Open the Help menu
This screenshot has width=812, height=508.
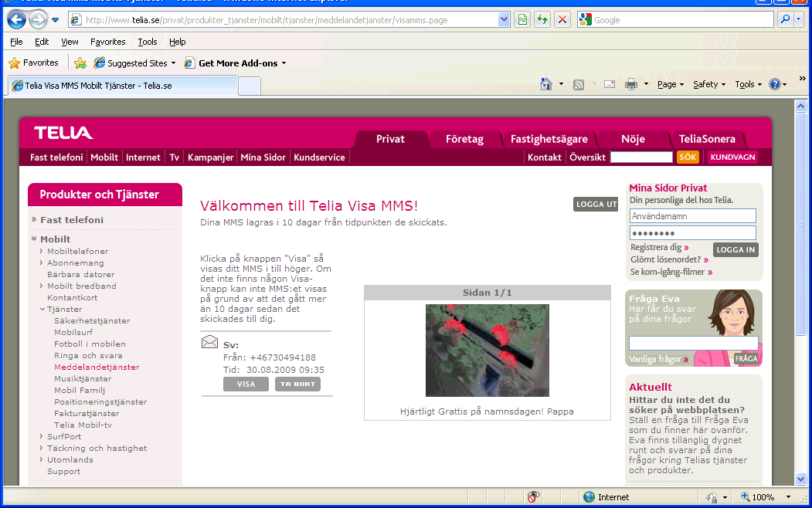(177, 42)
